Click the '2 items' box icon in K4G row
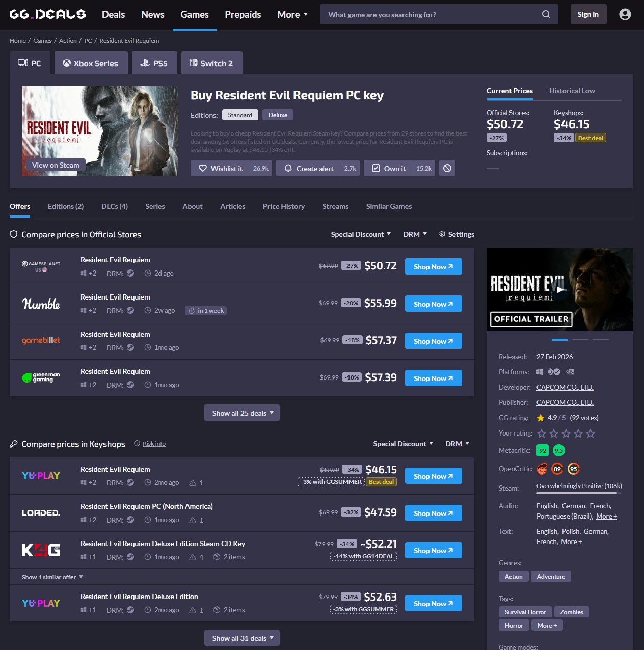The height and width of the screenshot is (650, 644). (217, 557)
